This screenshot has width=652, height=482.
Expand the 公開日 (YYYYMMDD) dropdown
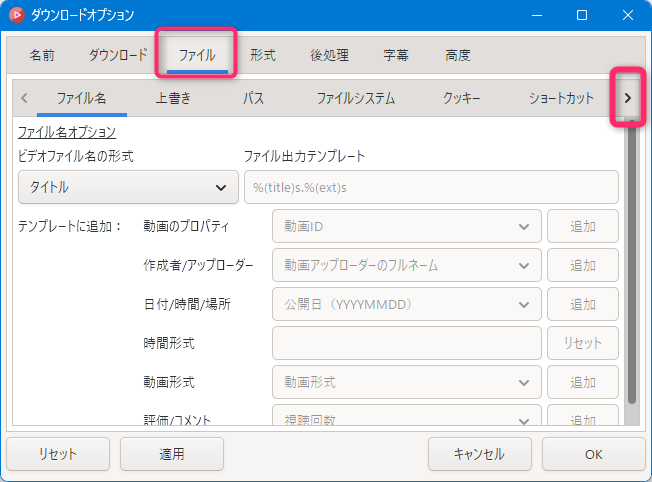coord(406,304)
